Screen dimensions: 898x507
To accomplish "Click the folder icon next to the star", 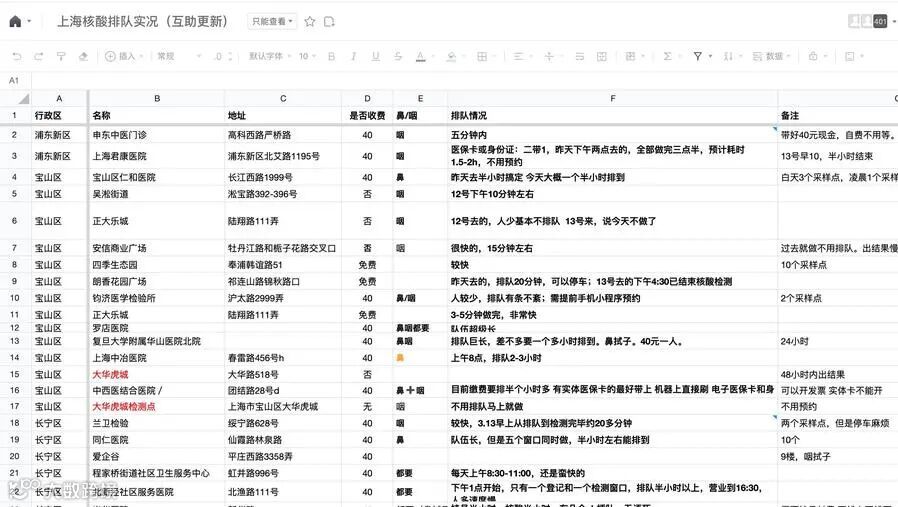I will tap(329, 22).
